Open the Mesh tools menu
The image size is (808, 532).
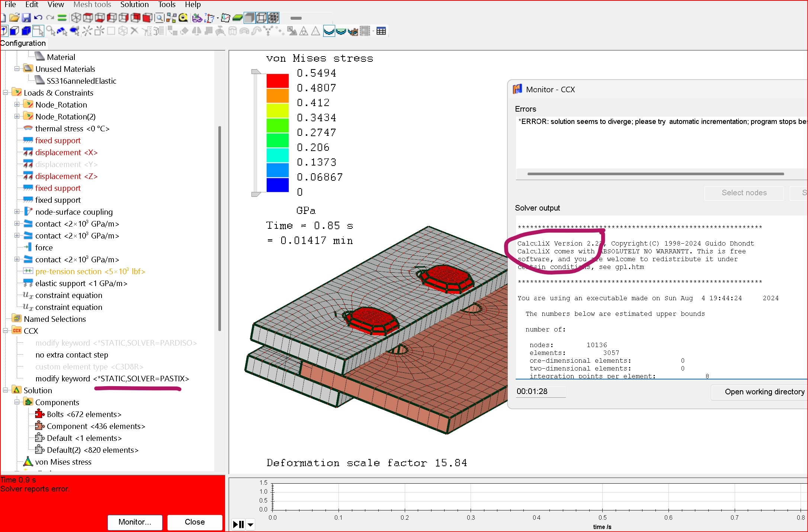point(92,4)
